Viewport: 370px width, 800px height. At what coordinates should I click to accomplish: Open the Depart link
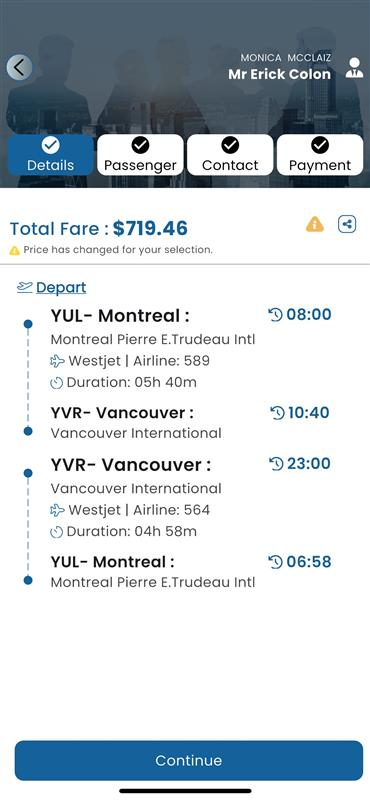(x=61, y=288)
